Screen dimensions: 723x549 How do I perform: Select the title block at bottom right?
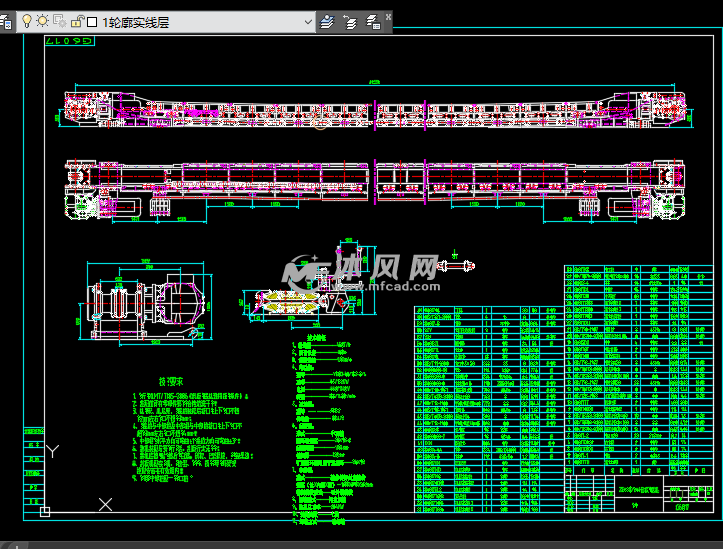click(x=628, y=492)
